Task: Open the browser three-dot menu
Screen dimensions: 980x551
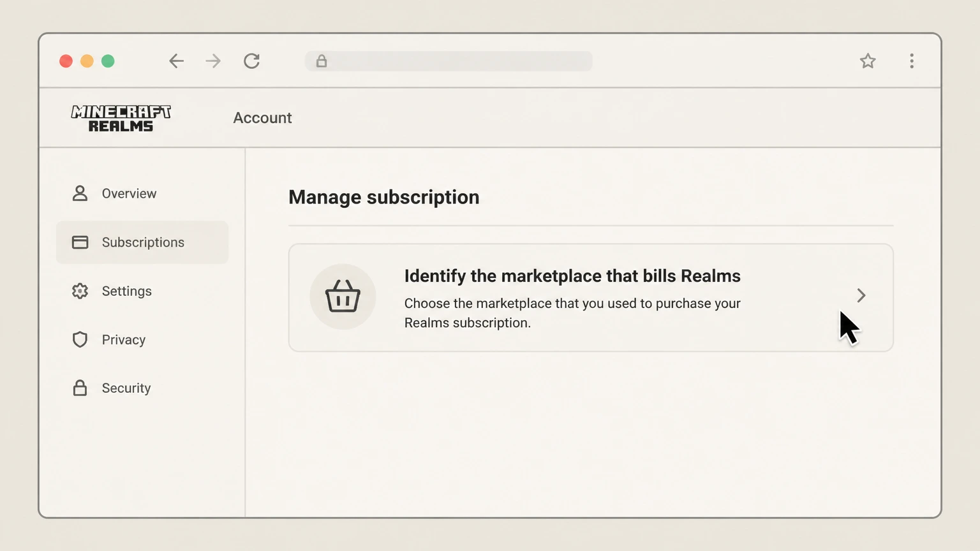Action: pyautogui.click(x=912, y=61)
